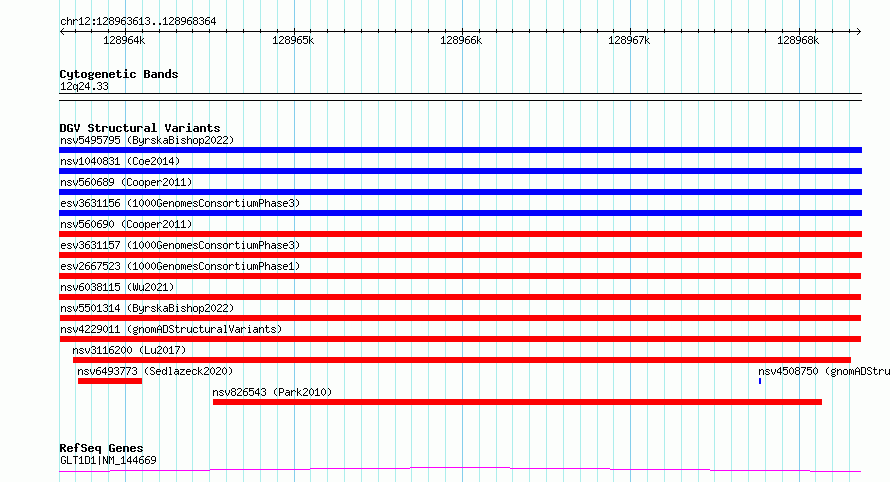Open nsv6038115 (Wu2021) variant label
The image size is (890, 482).
tap(117, 287)
